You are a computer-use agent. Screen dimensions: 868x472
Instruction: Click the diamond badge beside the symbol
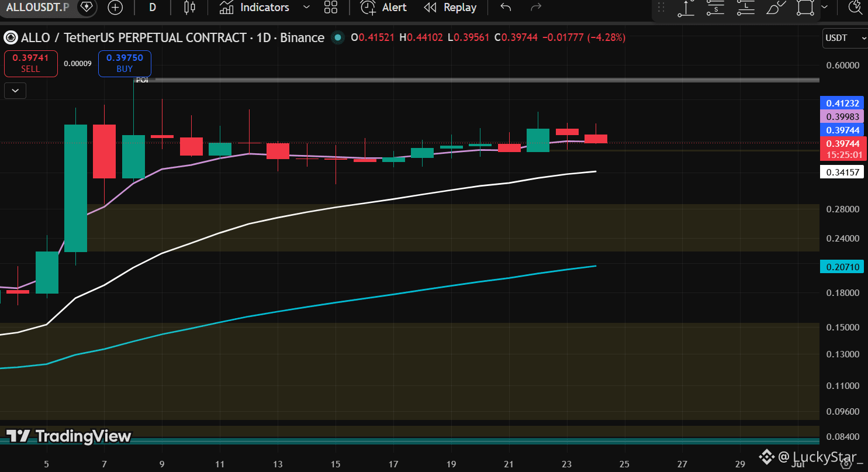click(87, 7)
